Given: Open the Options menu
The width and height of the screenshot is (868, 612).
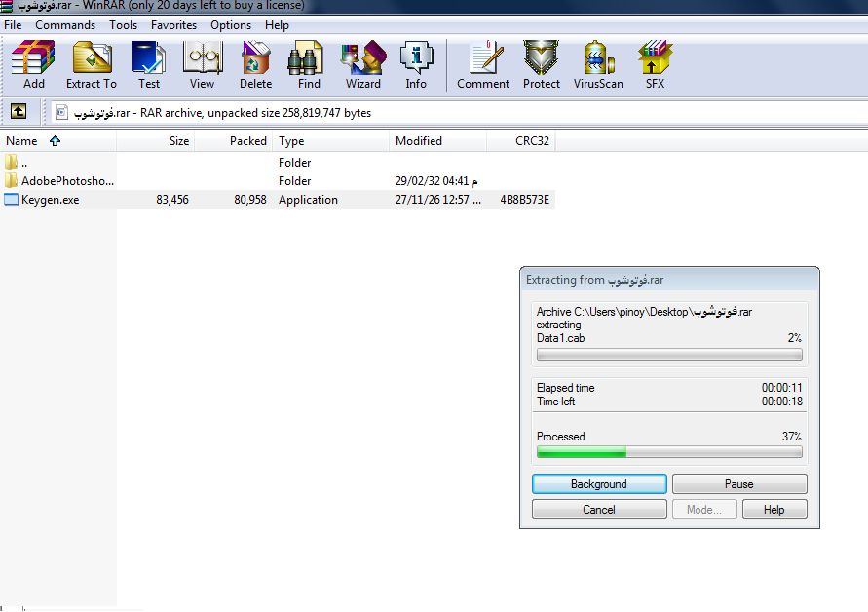Looking at the screenshot, I should pyautogui.click(x=231, y=25).
